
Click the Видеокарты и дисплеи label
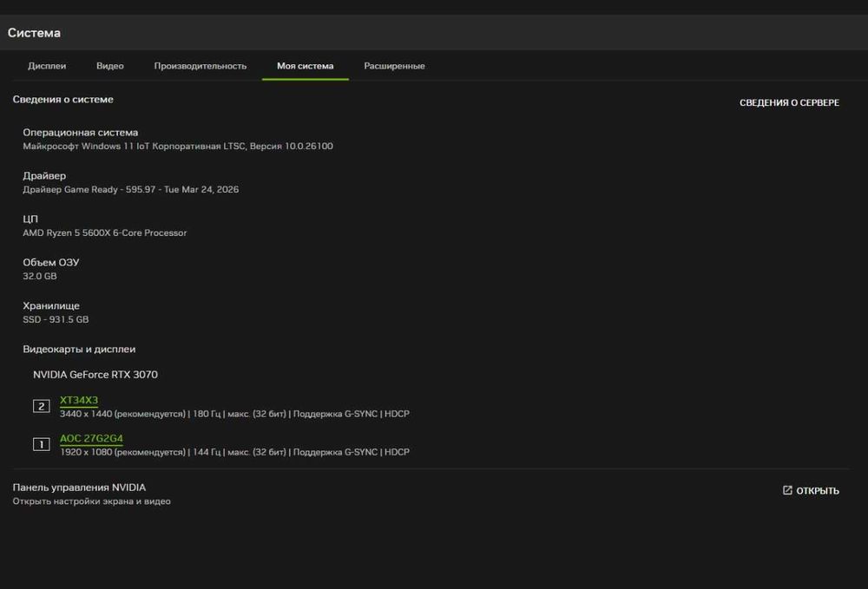pos(79,349)
